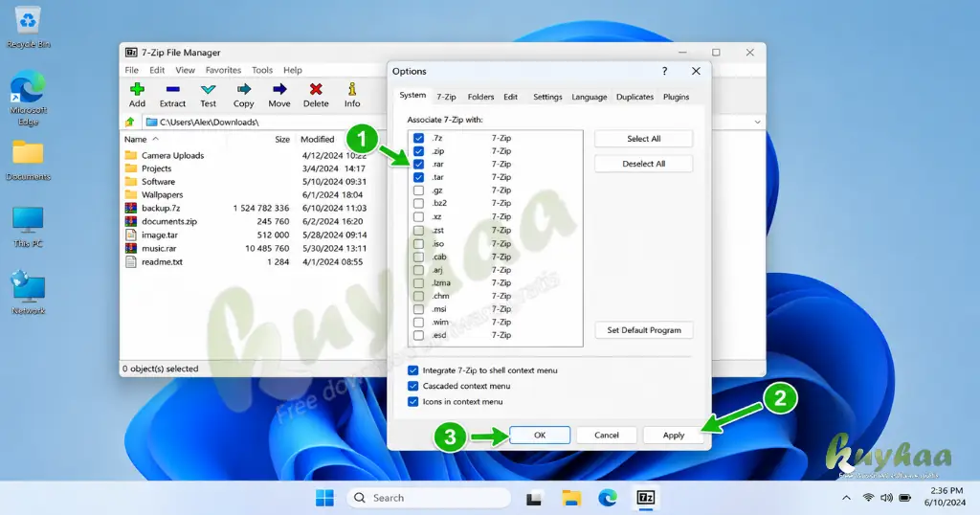Click the Select All button
This screenshot has width=980, height=515.
(x=644, y=139)
